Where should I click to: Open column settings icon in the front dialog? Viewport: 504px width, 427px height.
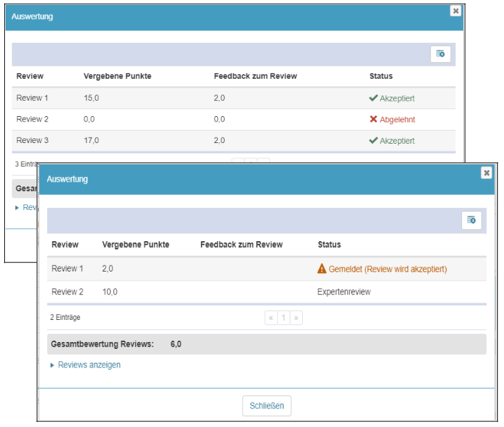click(x=472, y=220)
